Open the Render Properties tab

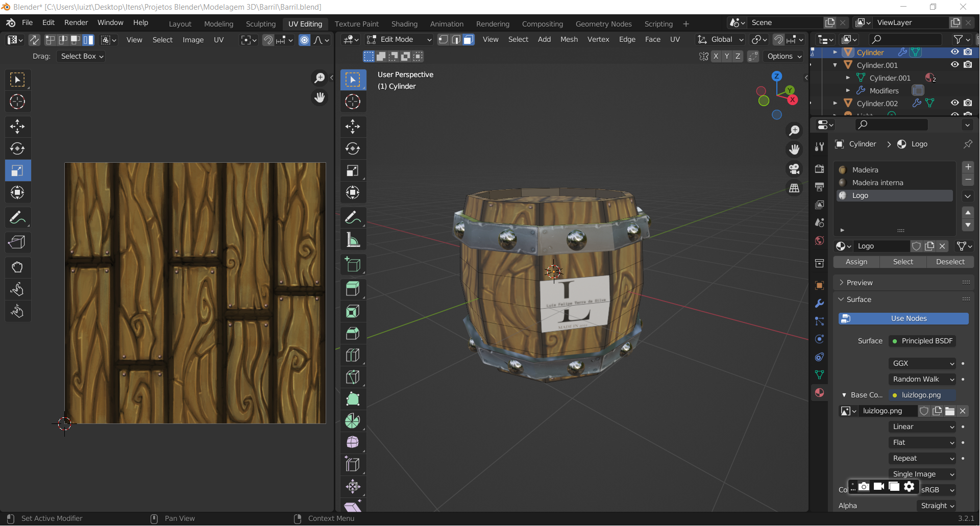819,169
